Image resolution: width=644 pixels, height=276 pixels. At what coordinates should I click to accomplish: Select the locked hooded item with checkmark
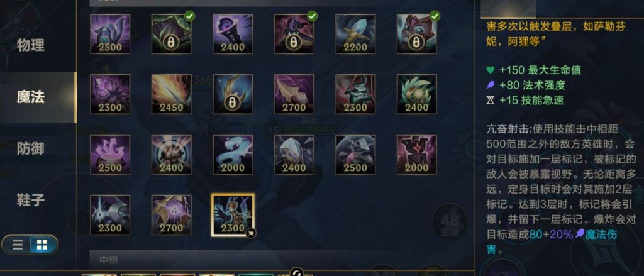click(294, 34)
